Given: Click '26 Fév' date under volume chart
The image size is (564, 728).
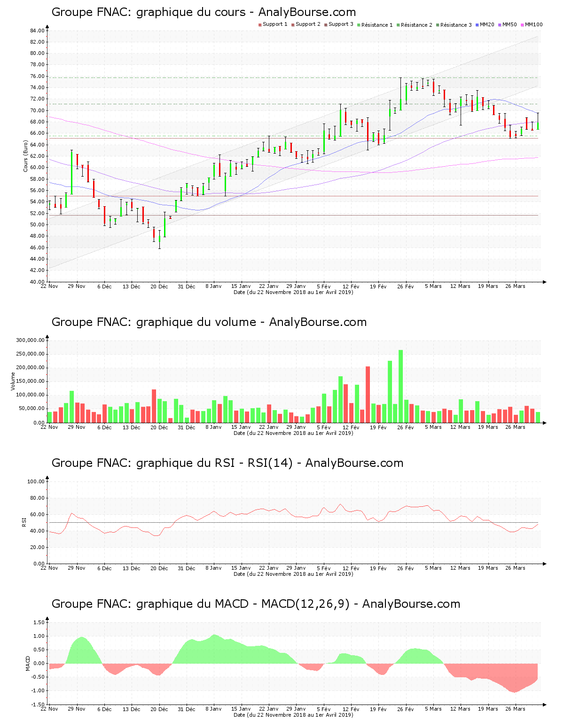Looking at the screenshot, I should (x=406, y=427).
